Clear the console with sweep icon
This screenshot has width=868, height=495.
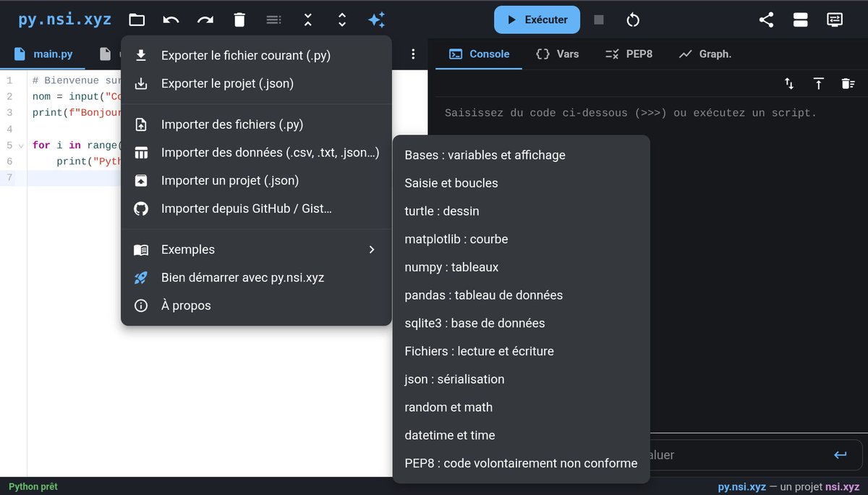[x=848, y=84]
